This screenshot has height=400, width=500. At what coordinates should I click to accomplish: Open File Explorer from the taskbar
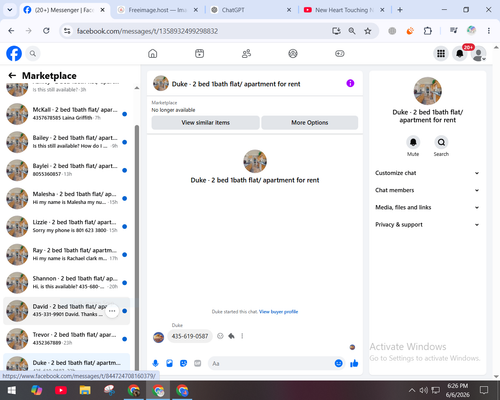pos(85,390)
